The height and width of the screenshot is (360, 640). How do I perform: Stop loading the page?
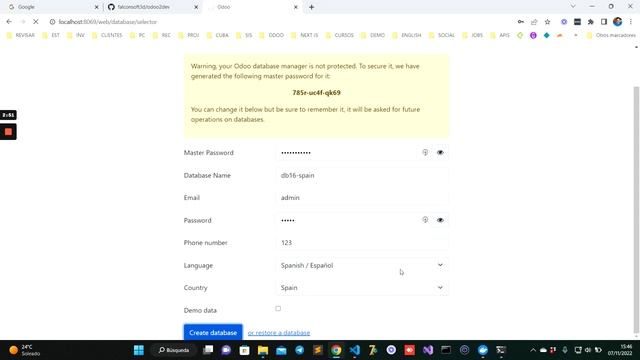[x=36, y=22]
